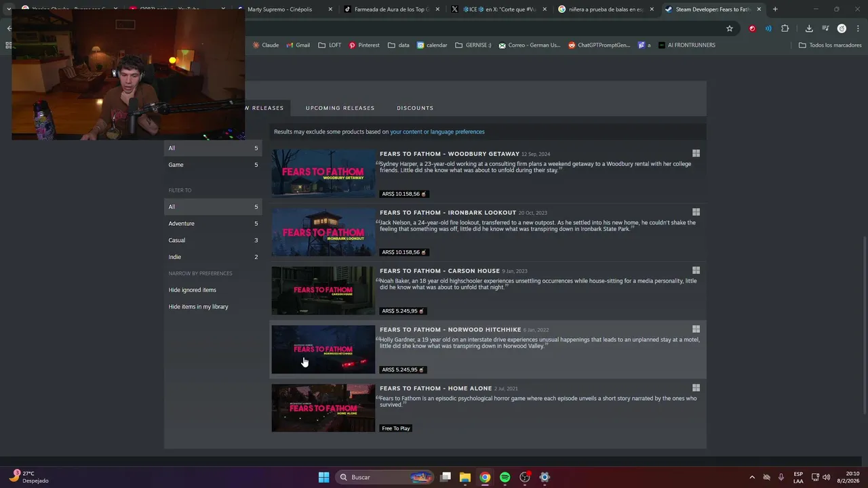Open OBS Studio taskbar icon
868x488 pixels.
(524, 477)
